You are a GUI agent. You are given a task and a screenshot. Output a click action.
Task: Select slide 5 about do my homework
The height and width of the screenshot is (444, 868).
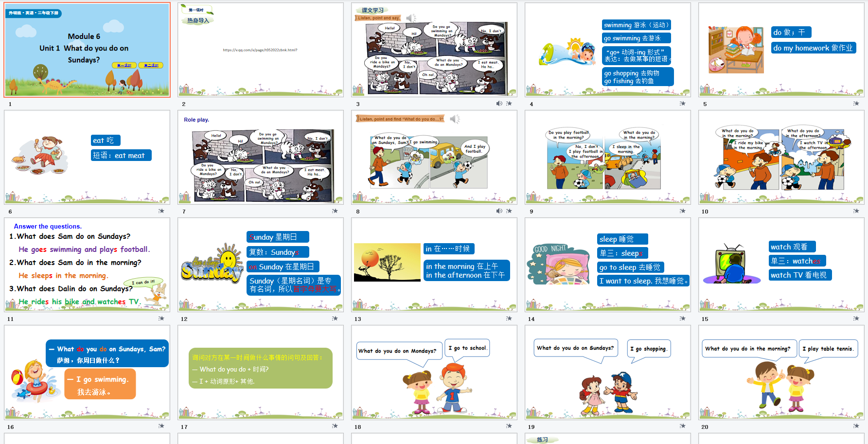(781, 50)
